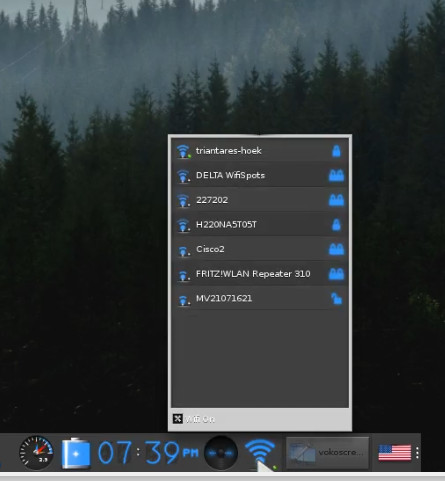Screen dimensions: 445x481
Task: Click the CPU gauge meter in the panel
Action: point(36,453)
